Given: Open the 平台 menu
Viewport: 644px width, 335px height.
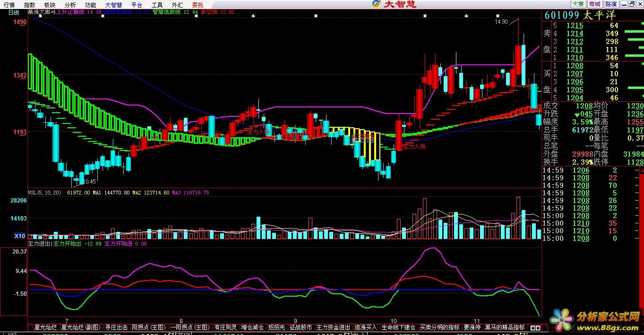Looking at the screenshot, I should tap(137, 4).
